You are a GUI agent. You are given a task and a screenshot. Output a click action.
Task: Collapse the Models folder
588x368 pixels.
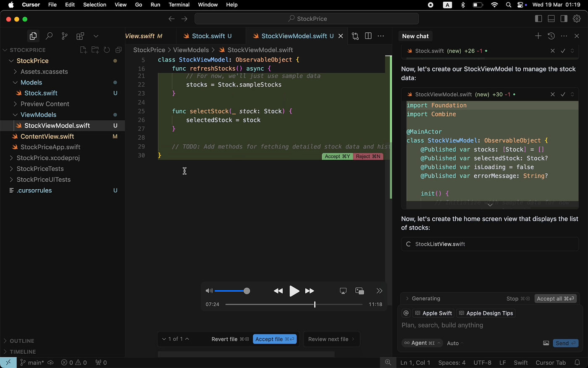(x=31, y=82)
